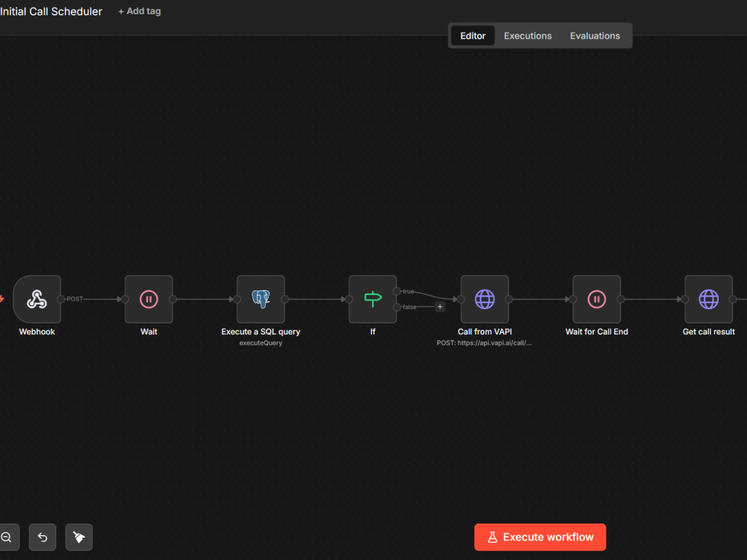Image resolution: width=747 pixels, height=560 pixels.
Task: Click the 'Call from VAPI' label
Action: coord(485,332)
